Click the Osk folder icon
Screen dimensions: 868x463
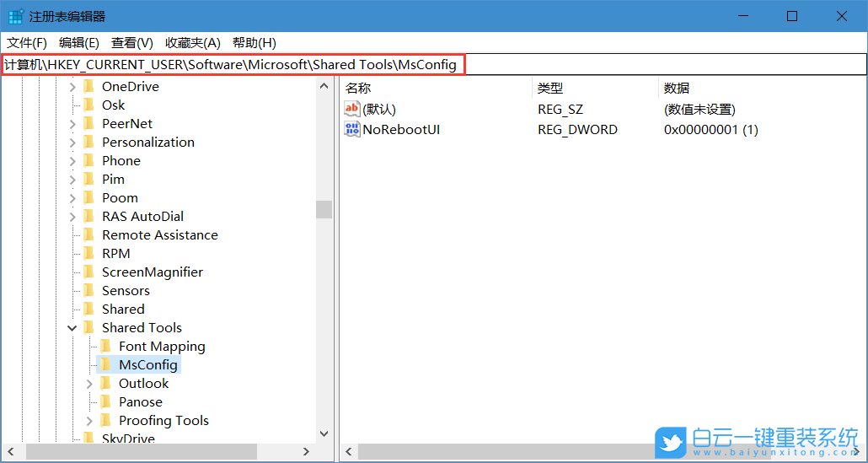(88, 105)
